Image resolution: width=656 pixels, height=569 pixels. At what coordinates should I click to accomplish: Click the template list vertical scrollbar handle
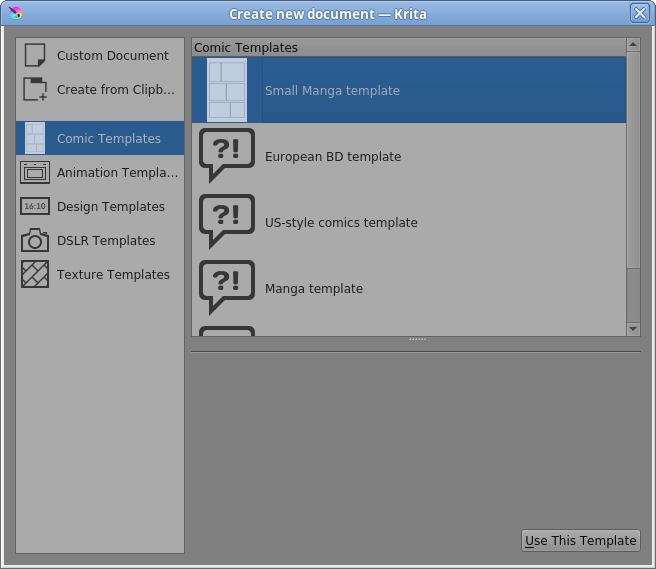click(633, 160)
